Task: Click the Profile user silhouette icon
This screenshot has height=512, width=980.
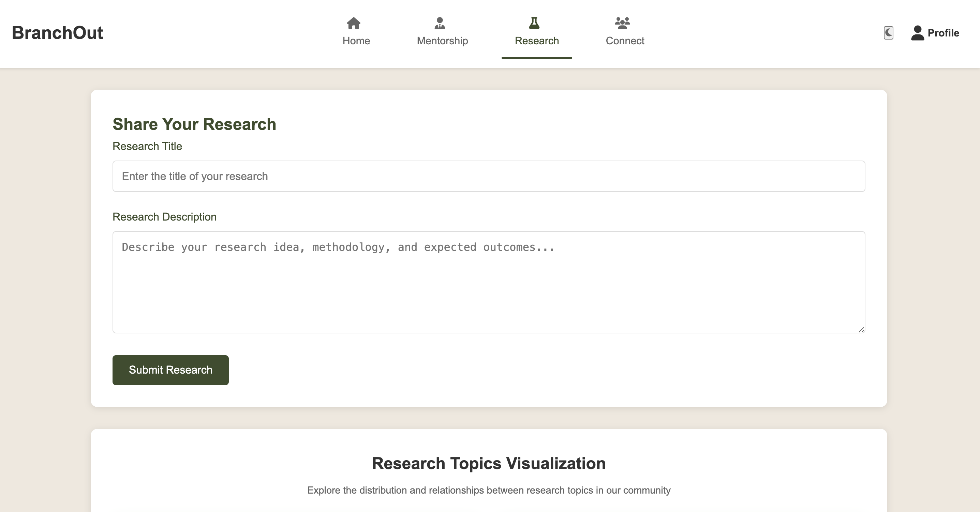Action: 917,33
